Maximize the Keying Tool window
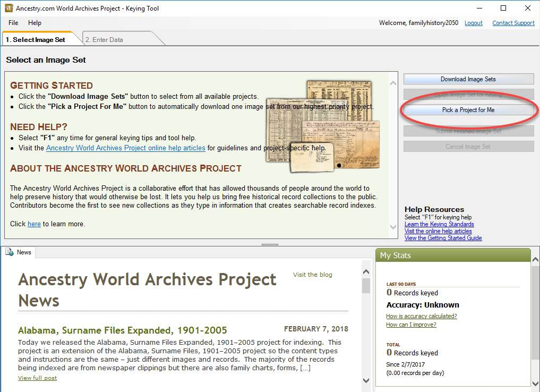 [x=503, y=8]
